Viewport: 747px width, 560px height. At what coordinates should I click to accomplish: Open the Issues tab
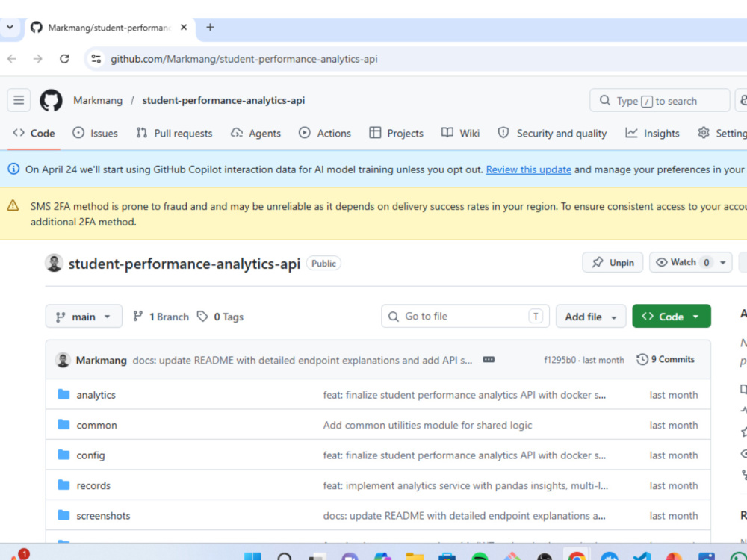pos(95,134)
